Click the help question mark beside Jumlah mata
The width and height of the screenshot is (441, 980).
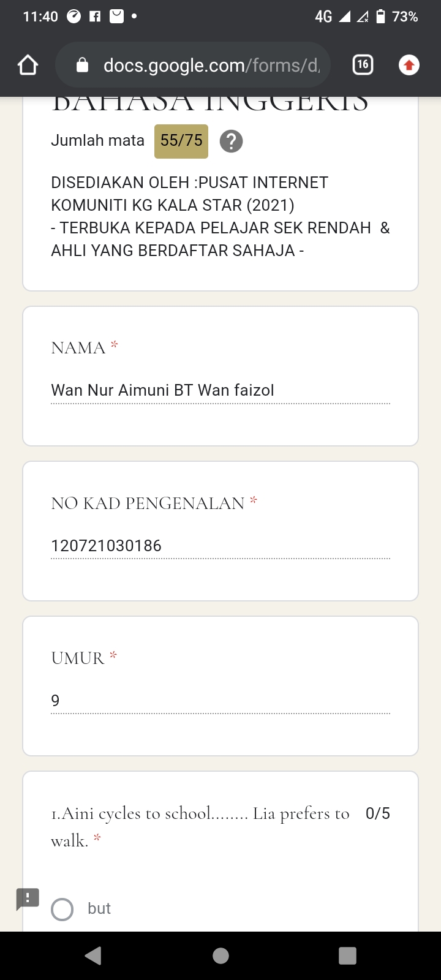pos(231,141)
